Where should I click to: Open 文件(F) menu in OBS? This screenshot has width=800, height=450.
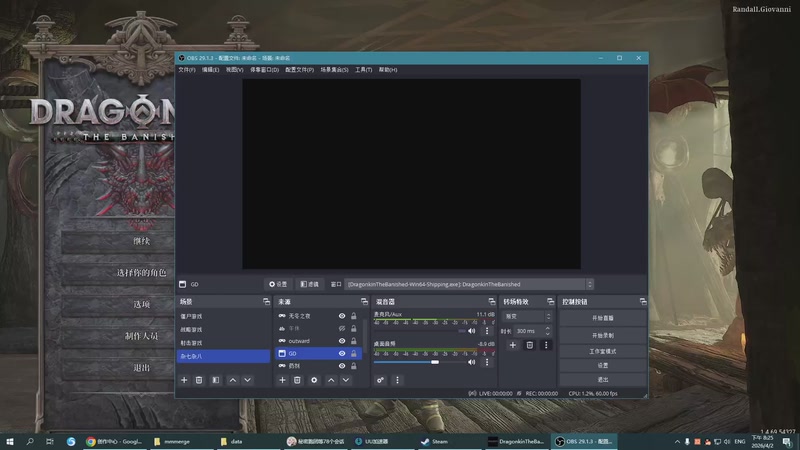(x=187, y=70)
